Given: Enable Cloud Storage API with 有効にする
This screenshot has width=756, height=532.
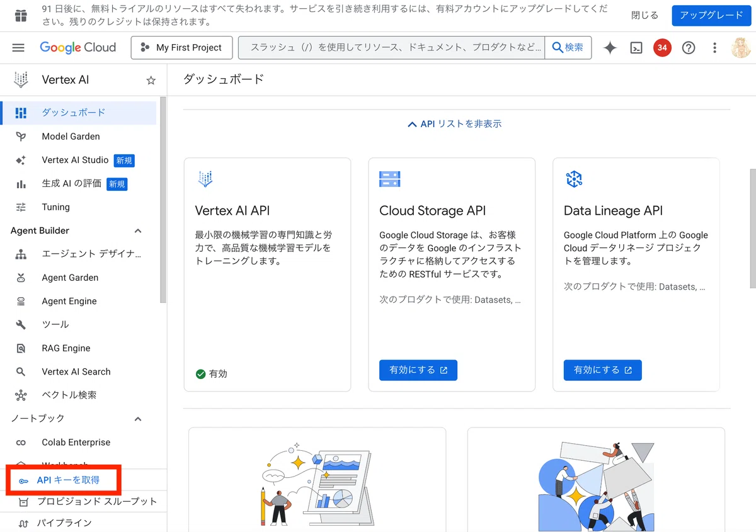Looking at the screenshot, I should pyautogui.click(x=418, y=370).
